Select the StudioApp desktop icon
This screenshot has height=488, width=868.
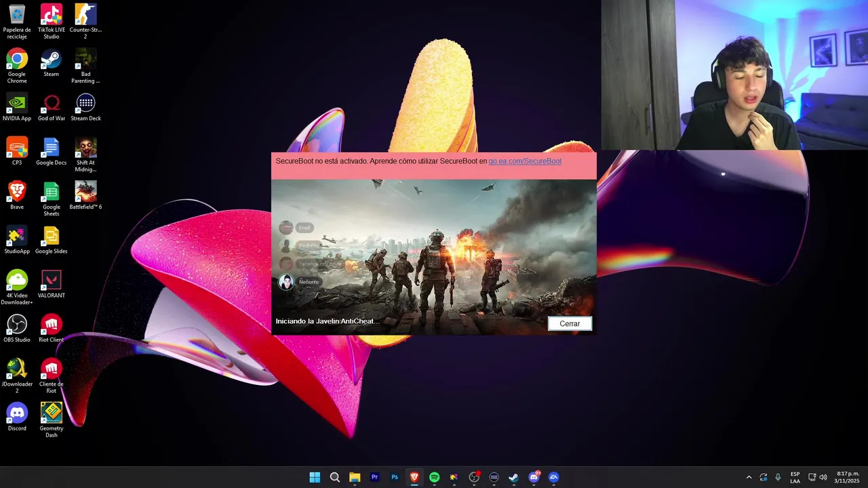click(x=17, y=240)
